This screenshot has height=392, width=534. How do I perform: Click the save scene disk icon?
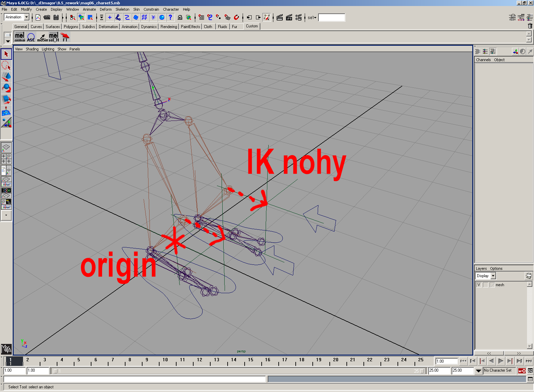[x=56, y=17]
